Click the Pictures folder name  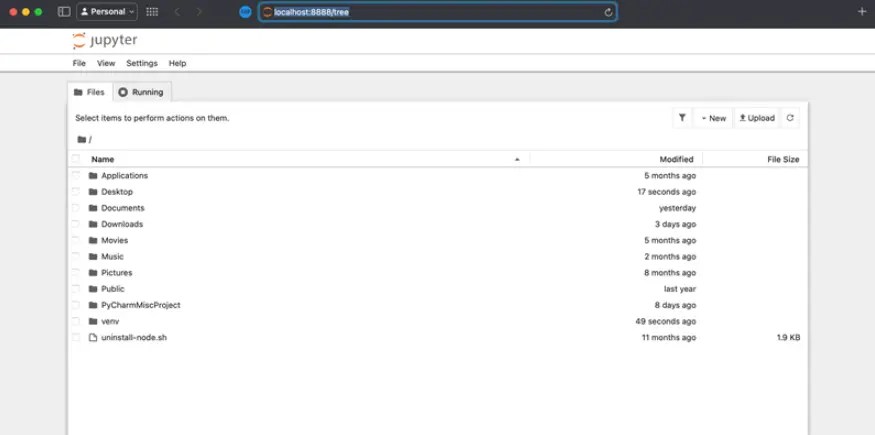coord(117,273)
